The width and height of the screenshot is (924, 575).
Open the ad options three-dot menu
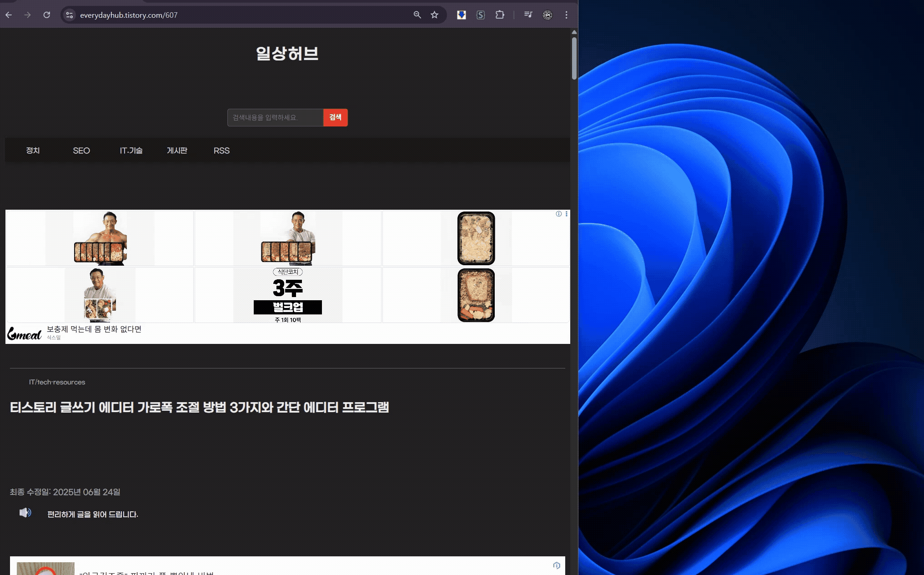tap(566, 214)
